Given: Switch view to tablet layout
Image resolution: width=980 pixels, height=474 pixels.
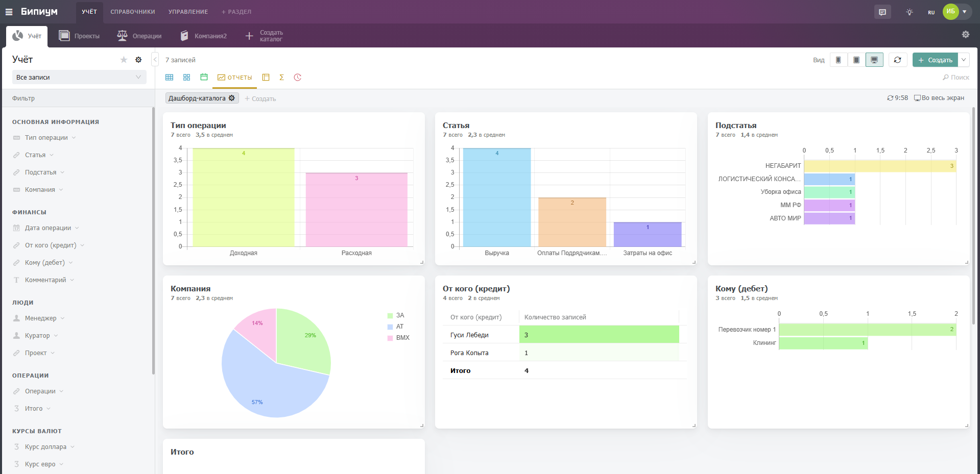Looking at the screenshot, I should tap(856, 60).
